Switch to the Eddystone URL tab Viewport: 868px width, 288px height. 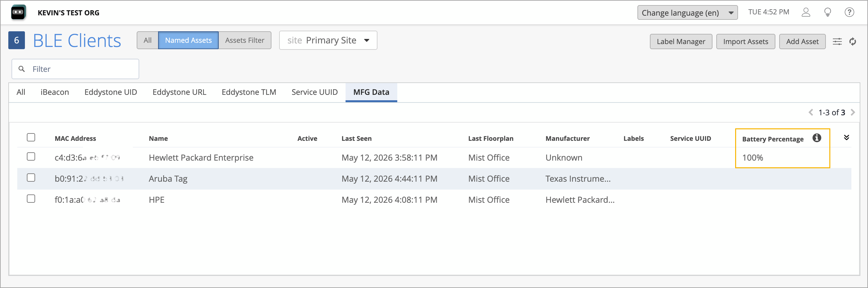[x=179, y=92]
